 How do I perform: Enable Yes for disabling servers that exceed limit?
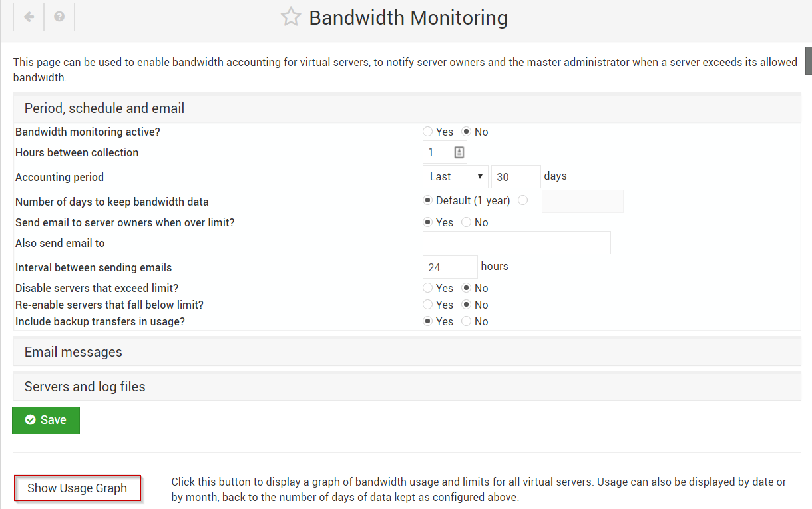tap(428, 288)
